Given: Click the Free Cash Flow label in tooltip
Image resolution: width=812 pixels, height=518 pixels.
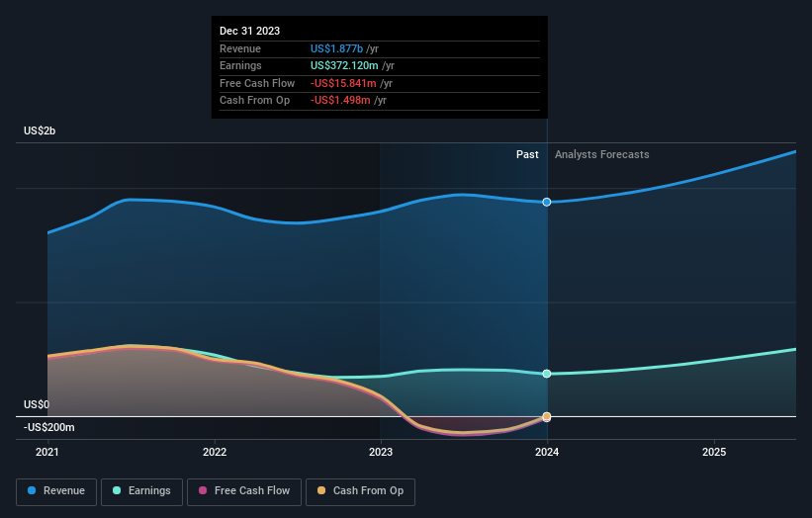Looking at the screenshot, I should pos(257,83).
